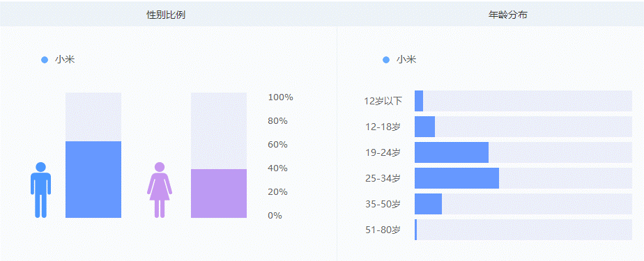This screenshot has height=261, width=644.
Task: Toggle 小米 legend dot in gender chart
Action: tap(45, 60)
